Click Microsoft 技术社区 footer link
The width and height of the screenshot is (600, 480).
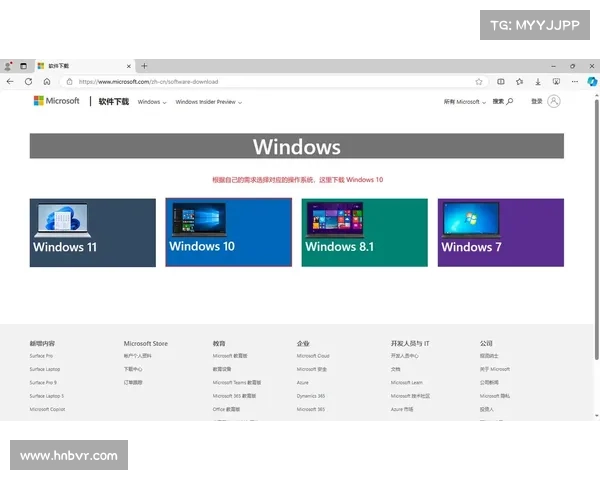(x=410, y=396)
